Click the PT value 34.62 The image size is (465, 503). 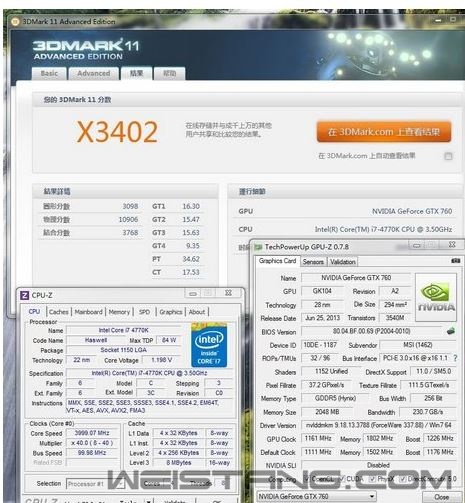point(191,259)
